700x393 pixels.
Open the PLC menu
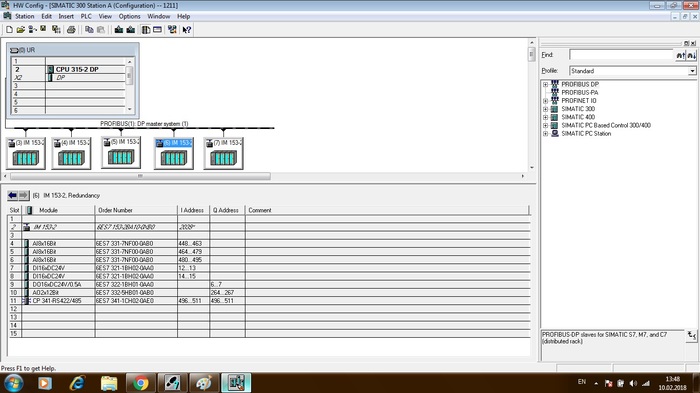[86, 16]
